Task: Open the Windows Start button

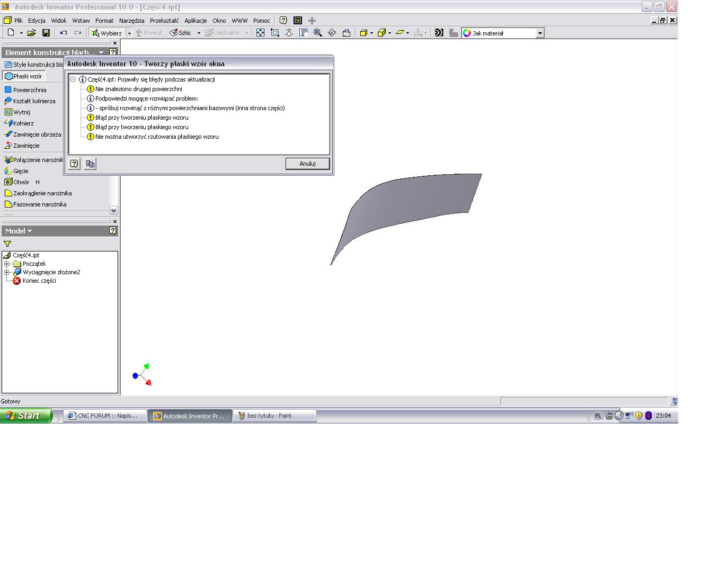Action: point(25,416)
